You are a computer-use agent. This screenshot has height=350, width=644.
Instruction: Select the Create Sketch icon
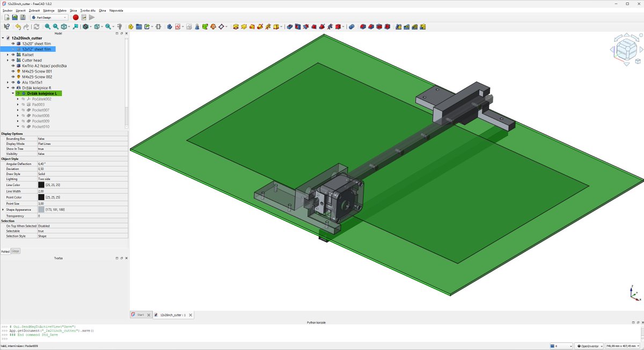point(177,26)
